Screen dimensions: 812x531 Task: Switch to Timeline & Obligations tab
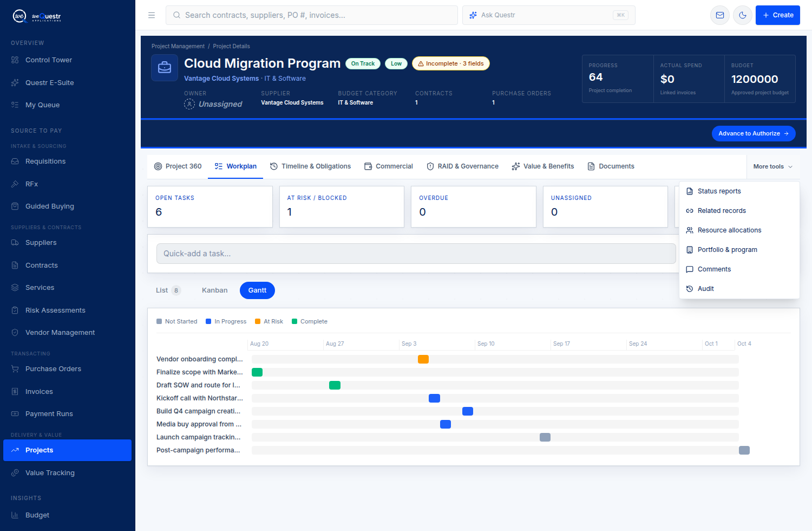[x=310, y=166]
